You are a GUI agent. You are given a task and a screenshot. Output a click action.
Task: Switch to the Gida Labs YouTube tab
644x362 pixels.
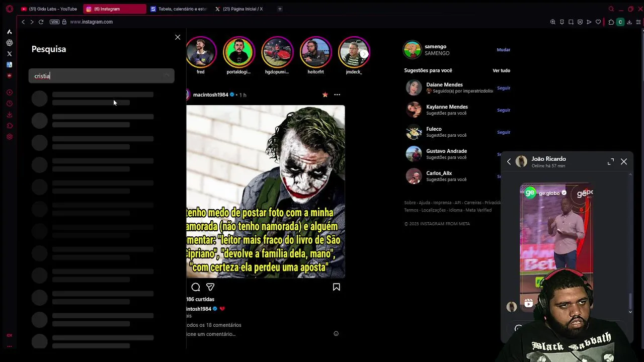coord(49,9)
